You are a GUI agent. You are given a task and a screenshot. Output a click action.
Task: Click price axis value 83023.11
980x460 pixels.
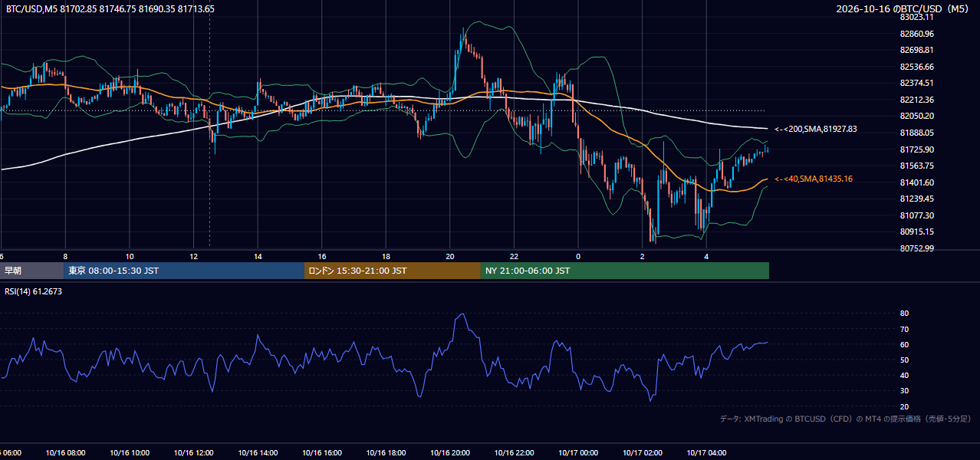917,17
